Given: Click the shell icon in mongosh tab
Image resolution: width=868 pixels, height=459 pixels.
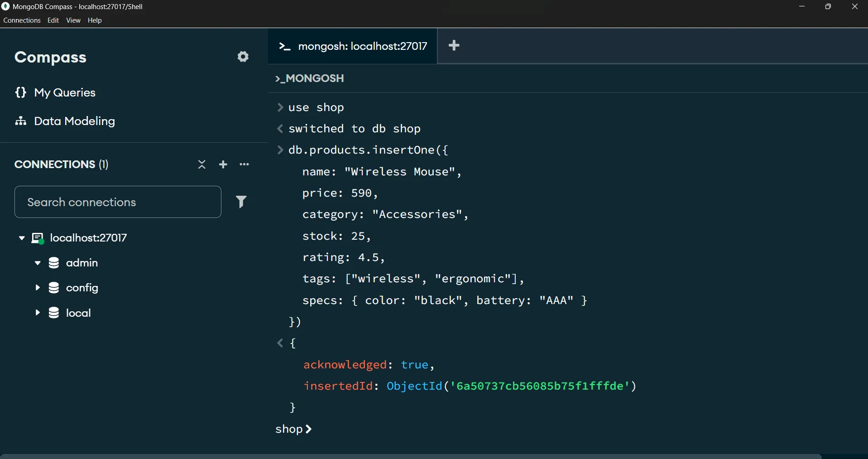Looking at the screenshot, I should 284,46.
